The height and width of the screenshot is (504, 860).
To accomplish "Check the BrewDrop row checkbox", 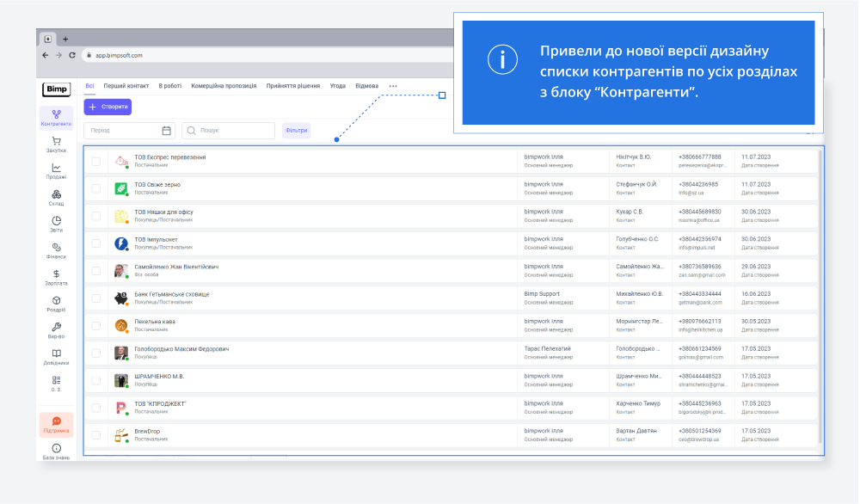I will click(x=96, y=435).
